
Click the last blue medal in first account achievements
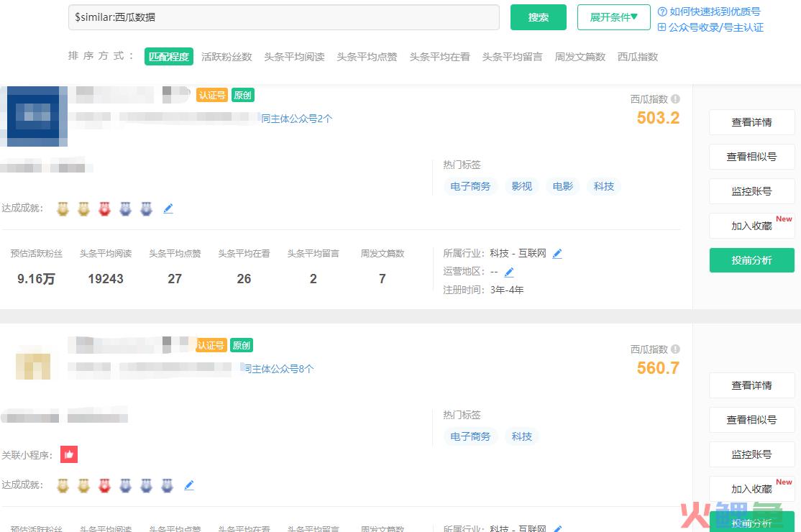click(x=146, y=208)
